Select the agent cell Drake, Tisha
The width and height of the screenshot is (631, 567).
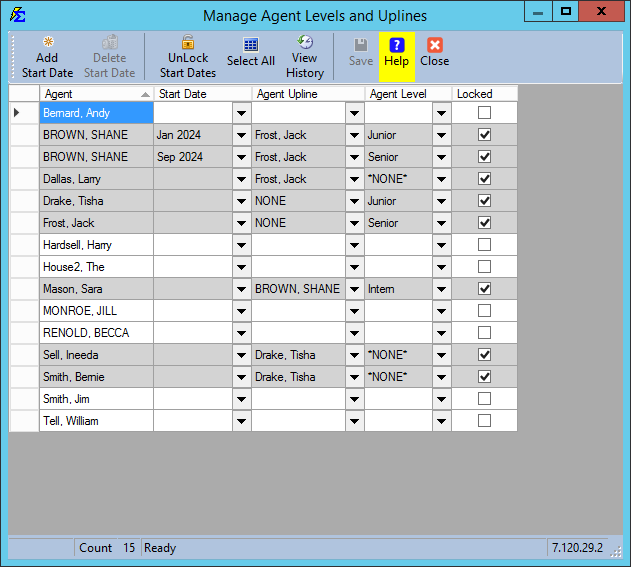(x=95, y=201)
